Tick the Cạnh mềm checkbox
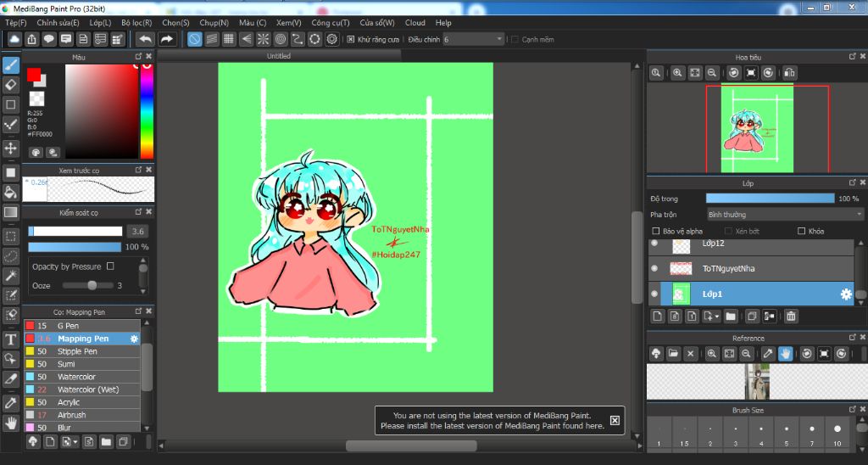Image resolution: width=868 pixels, height=465 pixels. click(515, 39)
